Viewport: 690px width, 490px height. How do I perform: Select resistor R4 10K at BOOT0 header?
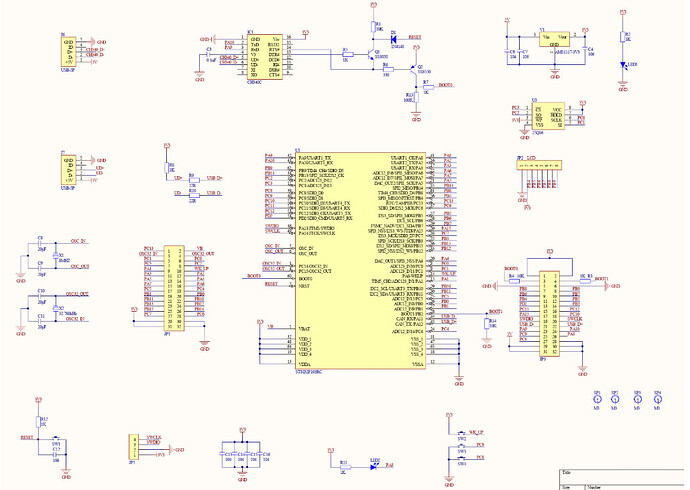[x=514, y=280]
